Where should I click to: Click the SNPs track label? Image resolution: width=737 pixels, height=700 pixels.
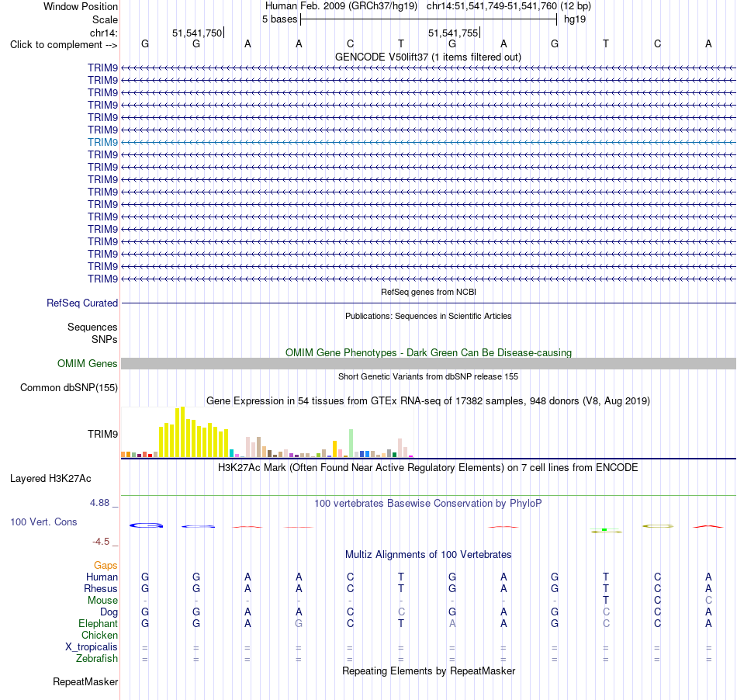point(105,339)
